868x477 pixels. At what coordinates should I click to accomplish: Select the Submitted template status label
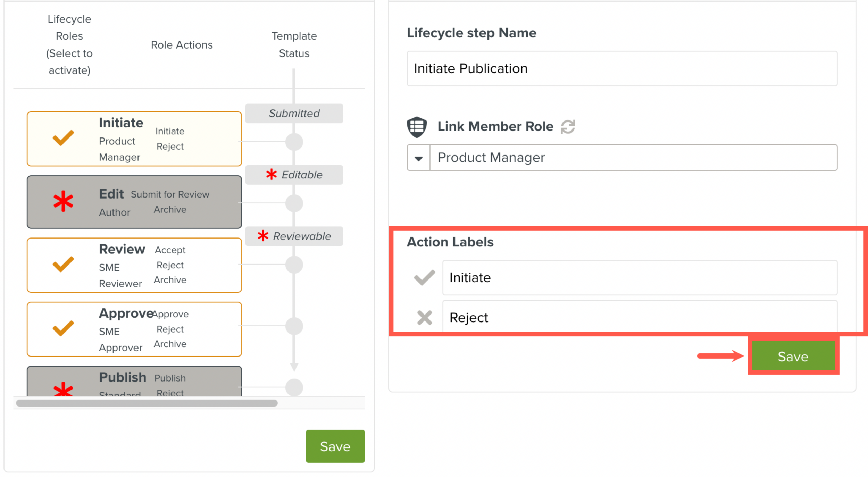point(294,114)
